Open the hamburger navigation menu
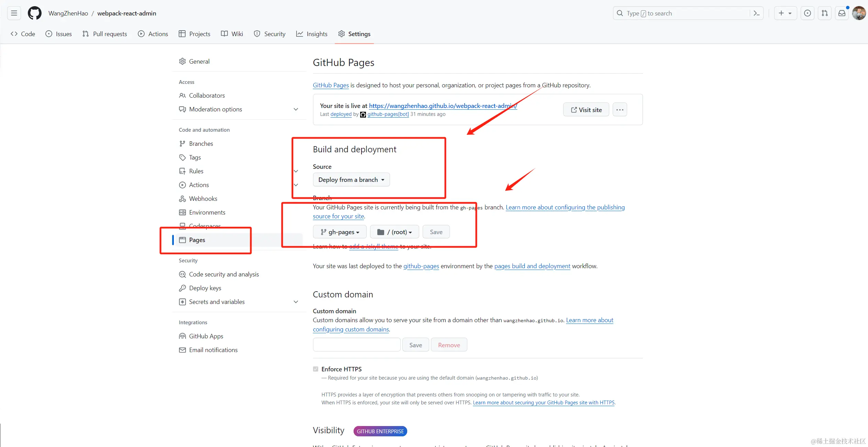 tap(14, 13)
